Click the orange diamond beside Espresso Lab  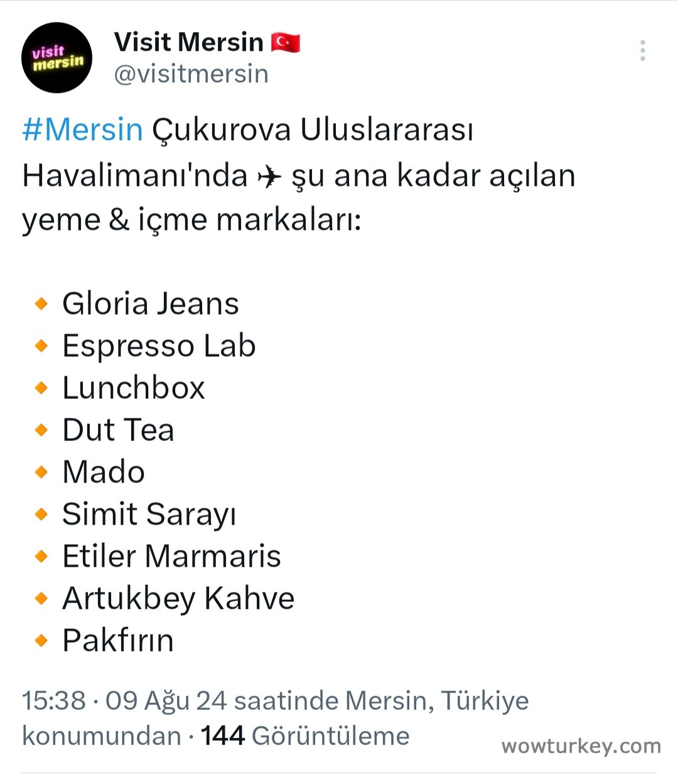coord(41,346)
